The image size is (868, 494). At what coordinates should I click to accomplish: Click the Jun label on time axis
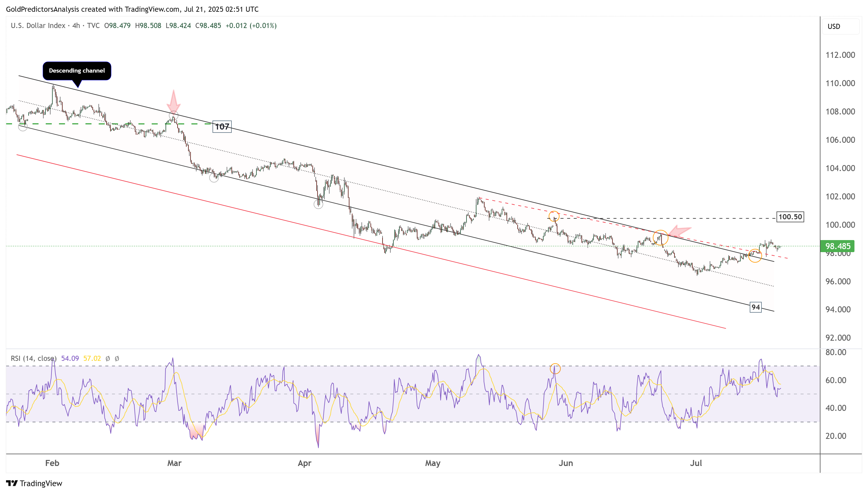click(x=566, y=463)
